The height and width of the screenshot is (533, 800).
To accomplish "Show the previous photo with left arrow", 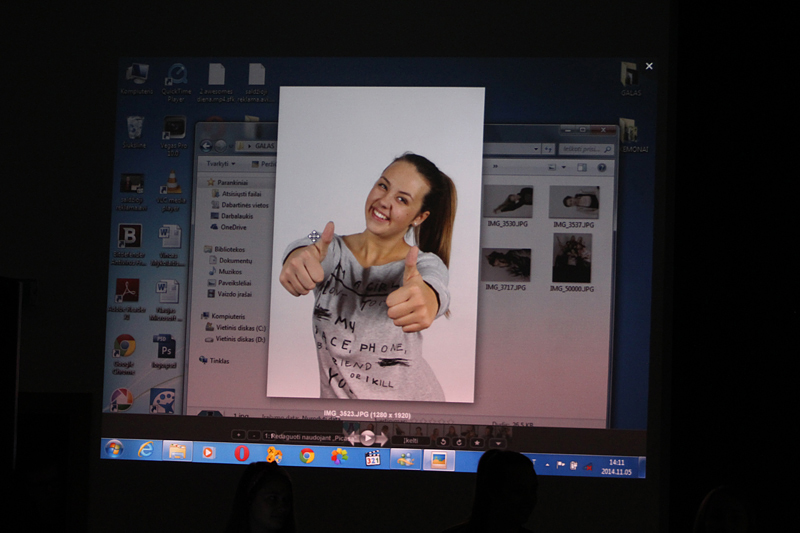I will (x=352, y=437).
